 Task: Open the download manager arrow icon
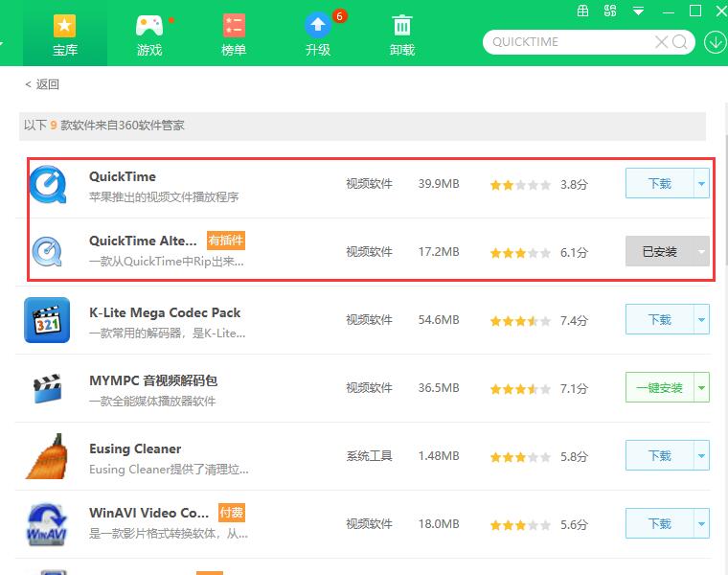point(715,42)
